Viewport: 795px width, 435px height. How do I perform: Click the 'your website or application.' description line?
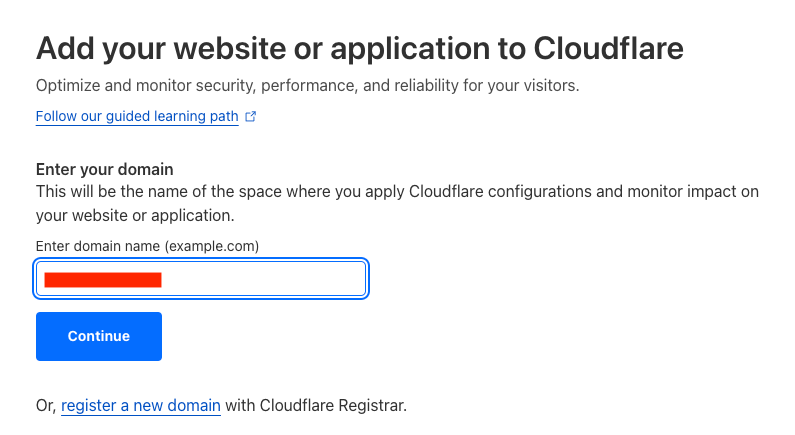point(135,215)
